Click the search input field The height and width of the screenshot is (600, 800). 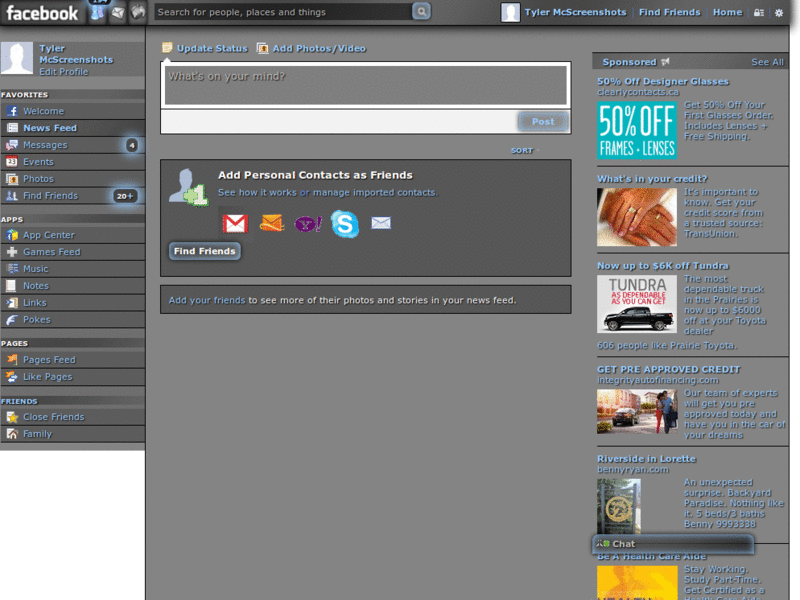[x=284, y=12]
